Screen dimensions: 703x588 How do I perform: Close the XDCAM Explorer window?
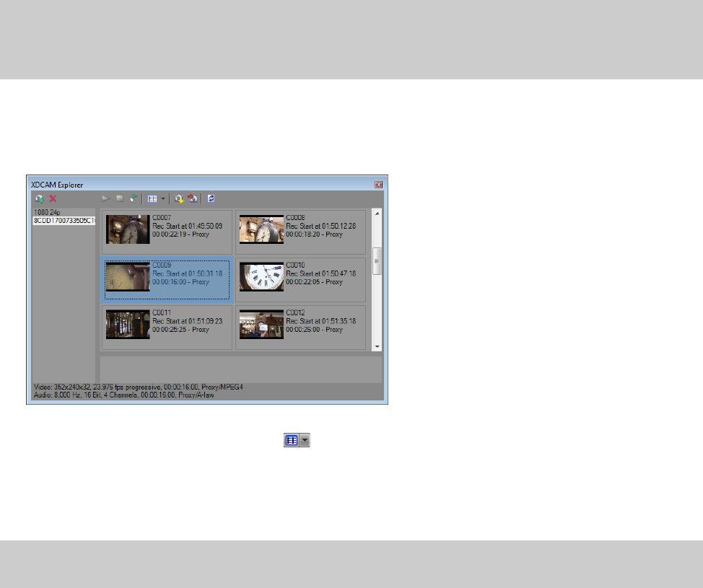[379, 185]
